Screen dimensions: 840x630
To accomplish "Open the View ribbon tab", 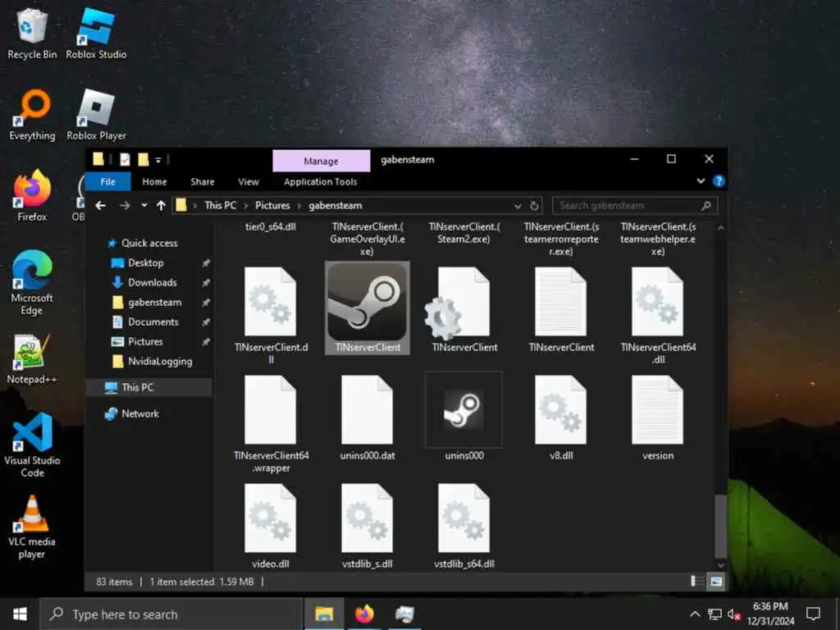I will [x=248, y=181].
